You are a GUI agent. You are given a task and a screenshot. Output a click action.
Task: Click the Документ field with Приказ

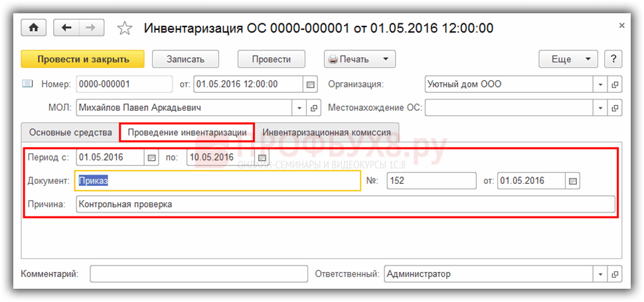click(218, 181)
